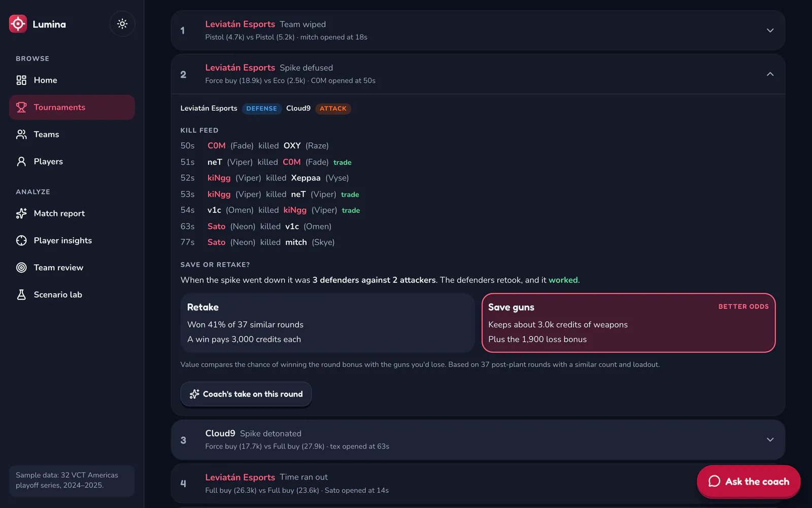Open the Home menu item
Viewport: 812px width, 508px height.
[x=72, y=80]
